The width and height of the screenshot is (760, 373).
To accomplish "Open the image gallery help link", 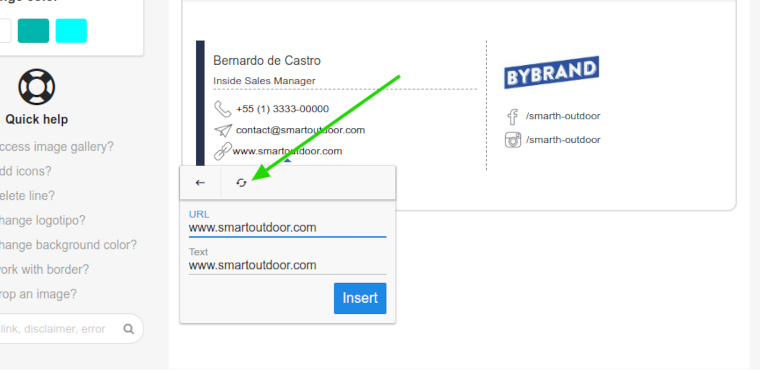I will [x=57, y=146].
